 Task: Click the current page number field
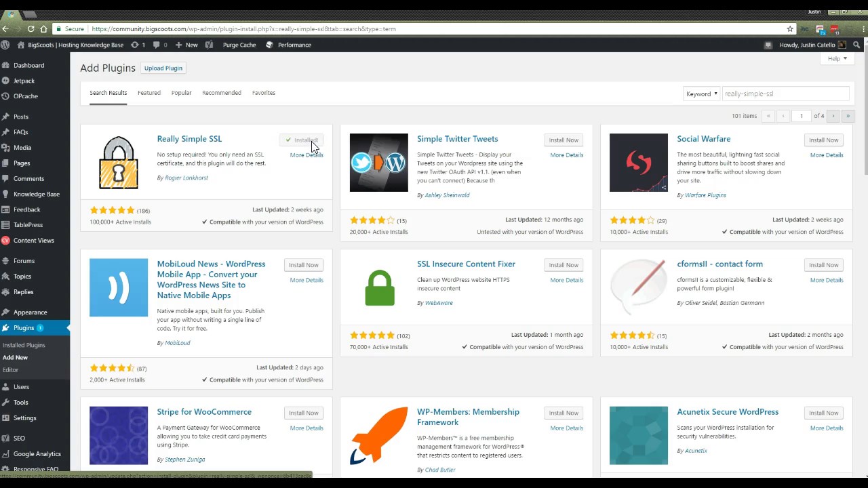pos(802,116)
